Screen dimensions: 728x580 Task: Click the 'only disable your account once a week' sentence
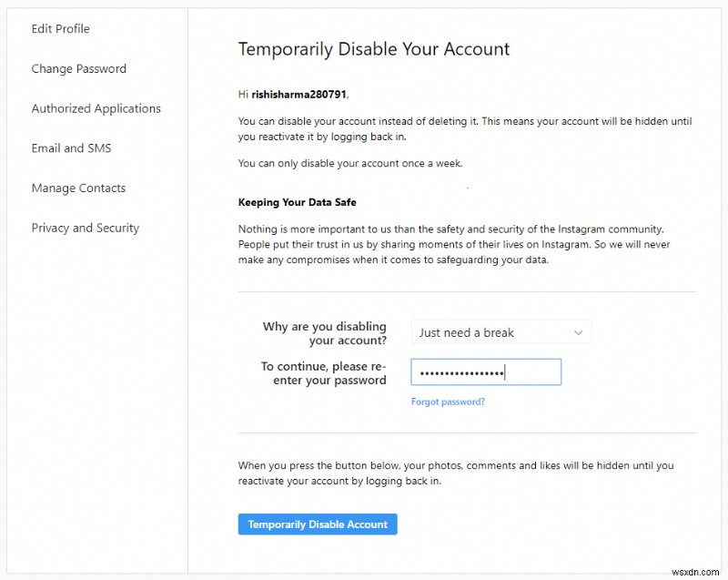pyautogui.click(x=350, y=164)
